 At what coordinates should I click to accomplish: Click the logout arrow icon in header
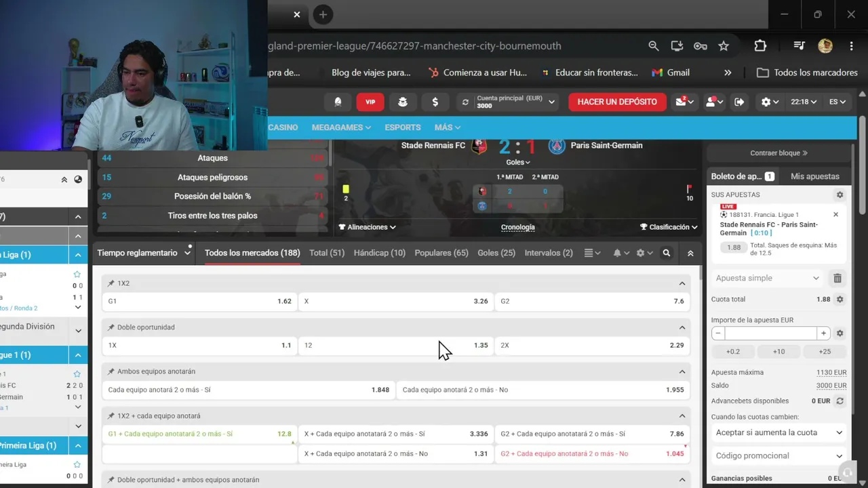[x=740, y=102]
